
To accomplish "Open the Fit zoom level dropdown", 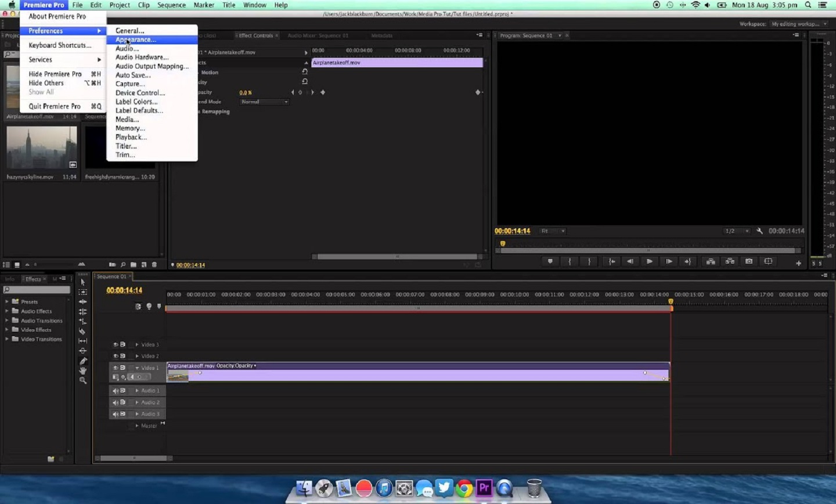I will pos(552,231).
